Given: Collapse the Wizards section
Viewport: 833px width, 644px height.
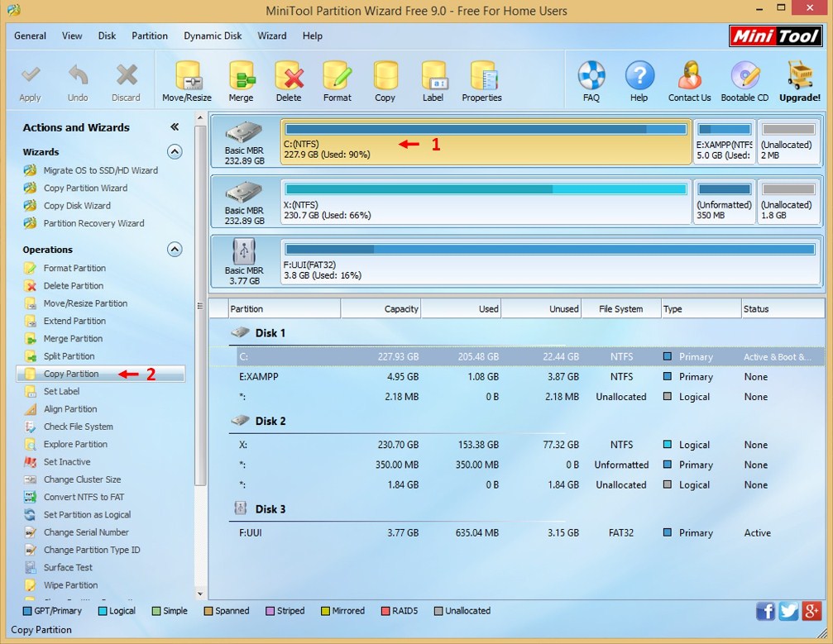Looking at the screenshot, I should click(x=175, y=152).
